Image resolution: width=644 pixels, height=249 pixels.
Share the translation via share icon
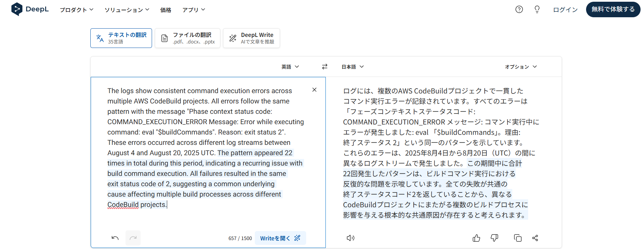point(535,238)
